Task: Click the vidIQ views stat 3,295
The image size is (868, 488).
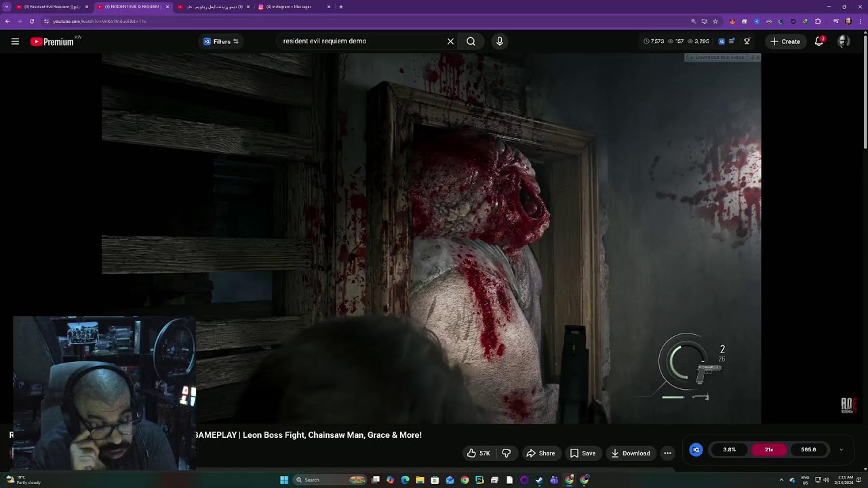Action: click(698, 41)
